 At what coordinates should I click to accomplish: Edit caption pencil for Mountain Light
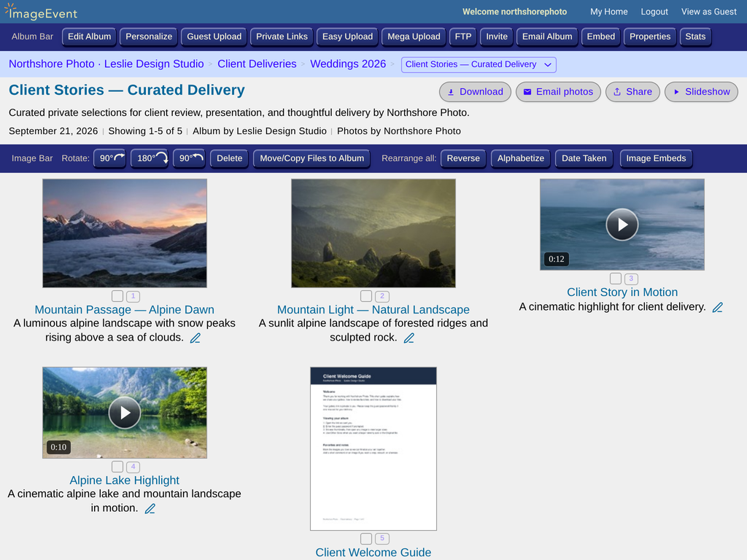(409, 338)
